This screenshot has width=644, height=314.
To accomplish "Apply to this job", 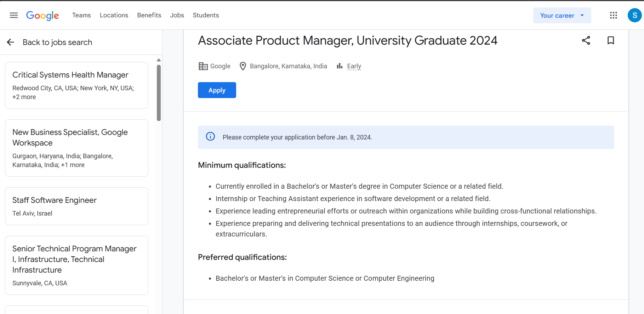I will click(217, 90).
